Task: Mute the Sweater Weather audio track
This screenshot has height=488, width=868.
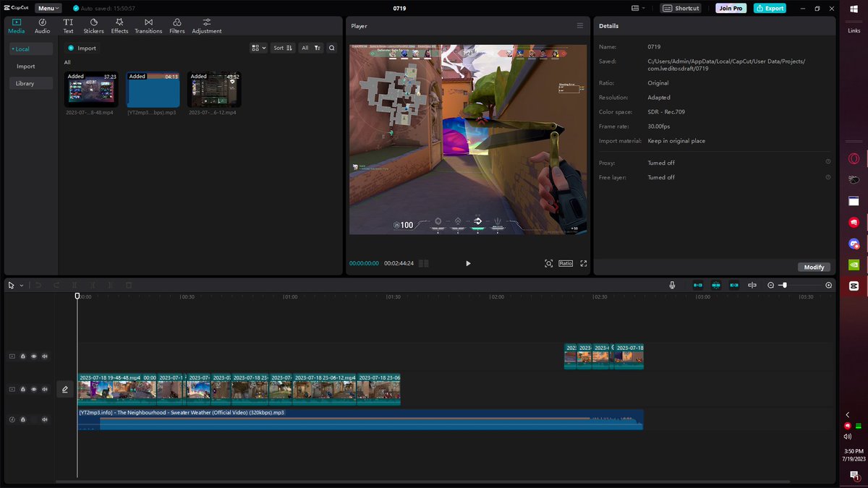Action: point(44,419)
